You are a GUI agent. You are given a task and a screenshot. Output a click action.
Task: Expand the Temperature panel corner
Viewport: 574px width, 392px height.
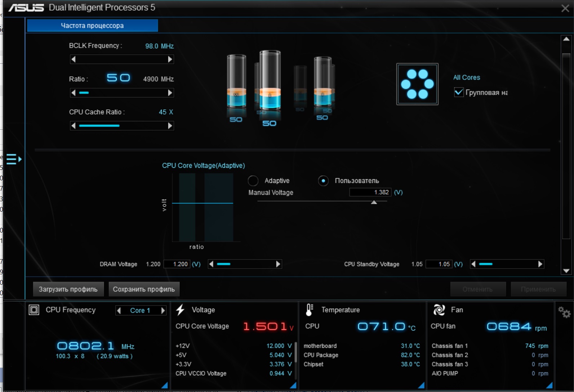tap(421, 385)
